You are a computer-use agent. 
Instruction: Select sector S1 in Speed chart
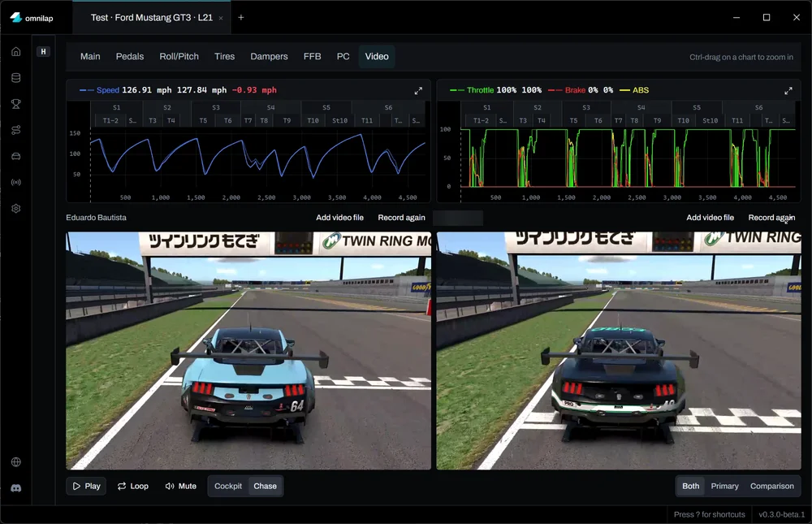(116, 108)
